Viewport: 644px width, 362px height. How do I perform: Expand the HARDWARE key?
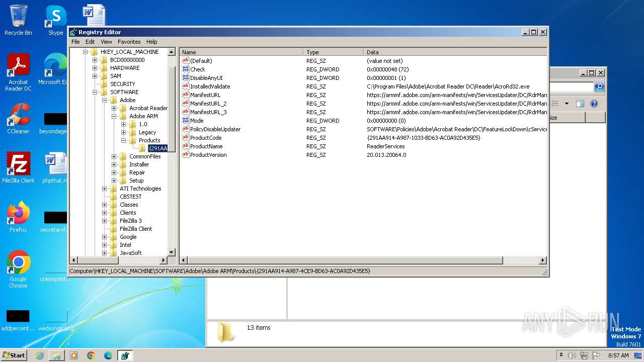[x=95, y=68]
